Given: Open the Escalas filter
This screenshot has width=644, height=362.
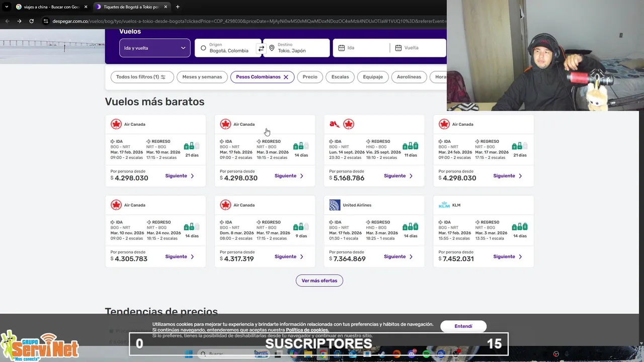Looking at the screenshot, I should [340, 77].
